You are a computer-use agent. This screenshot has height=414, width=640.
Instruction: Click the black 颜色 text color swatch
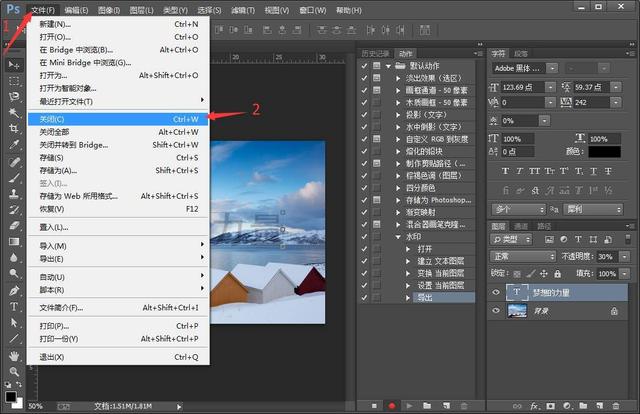604,151
